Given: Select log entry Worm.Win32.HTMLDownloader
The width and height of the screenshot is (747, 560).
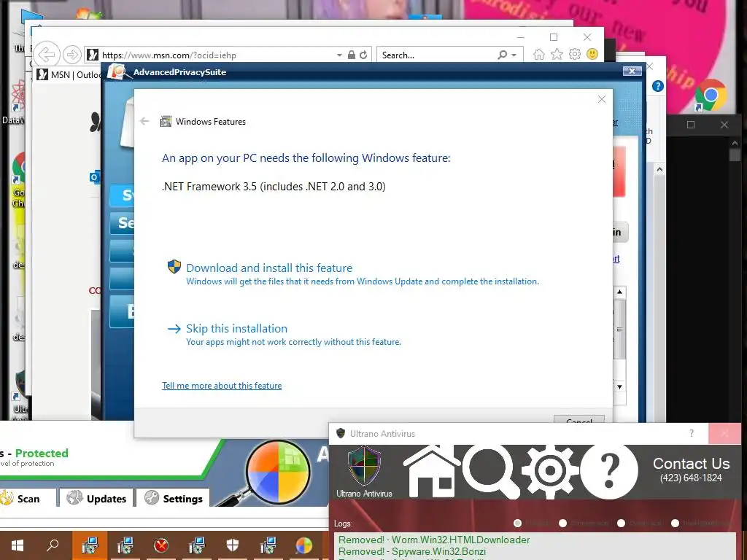Looking at the screenshot, I should pyautogui.click(x=434, y=540).
